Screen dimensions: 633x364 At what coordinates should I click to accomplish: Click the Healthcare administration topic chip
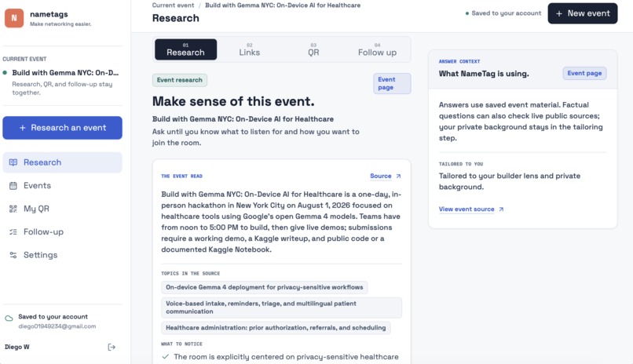[x=276, y=328]
